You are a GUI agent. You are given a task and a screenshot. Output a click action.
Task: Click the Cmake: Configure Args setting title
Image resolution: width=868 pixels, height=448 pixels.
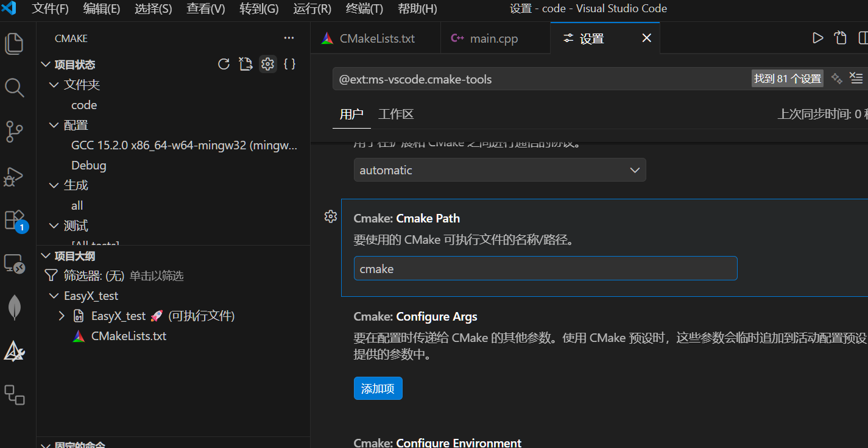pyautogui.click(x=415, y=316)
